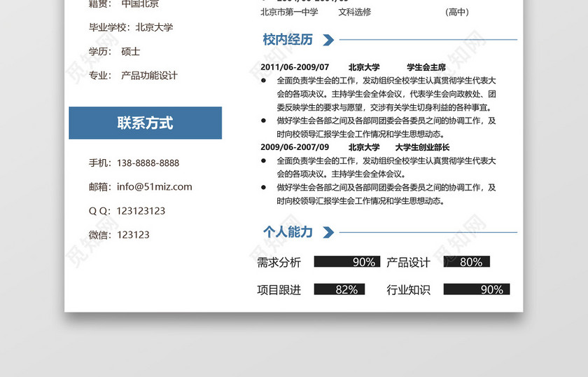Select the QQ number 123123123
This screenshot has height=377, width=588.
141,211
